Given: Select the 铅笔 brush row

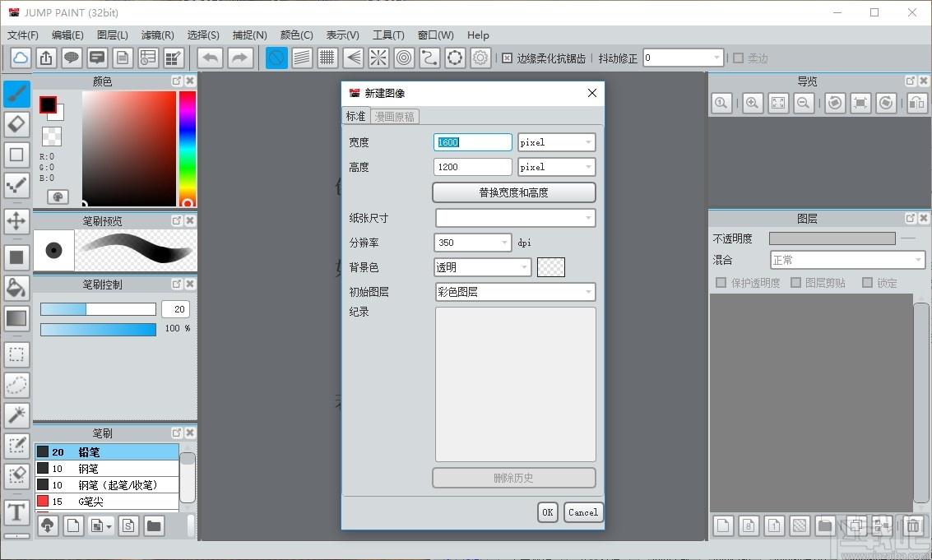Looking at the screenshot, I should [x=107, y=451].
